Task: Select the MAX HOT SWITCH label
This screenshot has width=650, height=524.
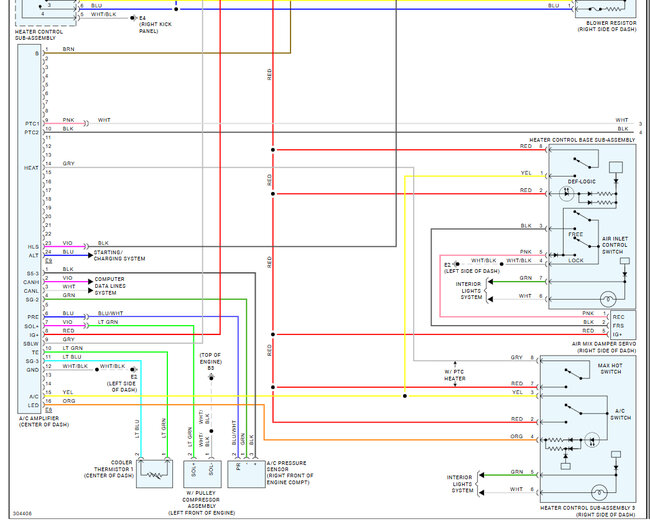Action: point(609,369)
